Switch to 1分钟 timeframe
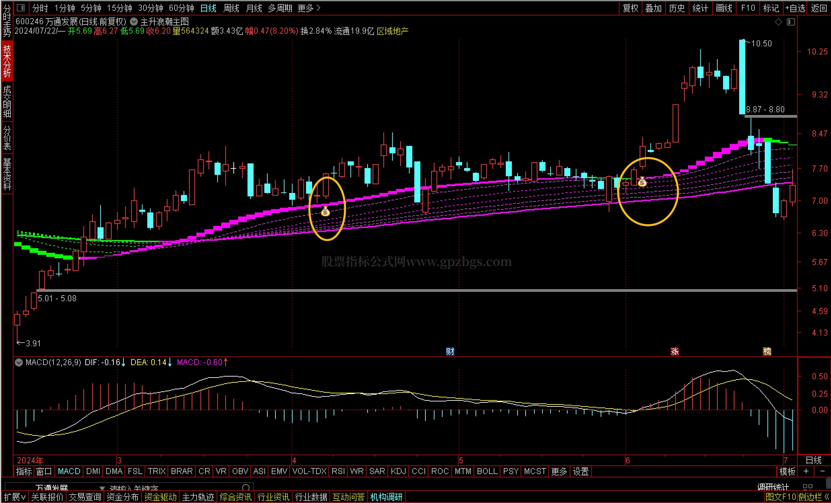 [65, 8]
